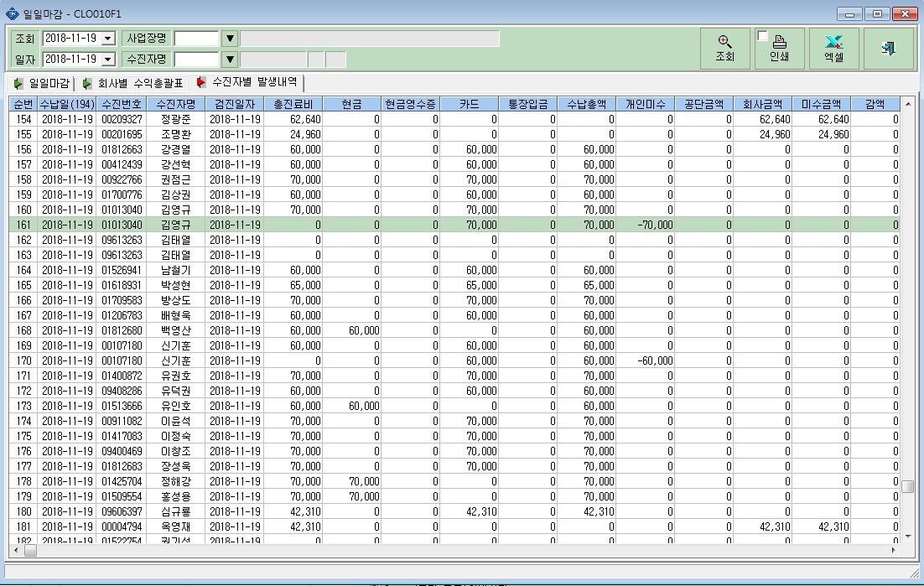Click the red arrow icon on 수진자별 발생내역 tab
This screenshot has width=924, height=586.
201,82
